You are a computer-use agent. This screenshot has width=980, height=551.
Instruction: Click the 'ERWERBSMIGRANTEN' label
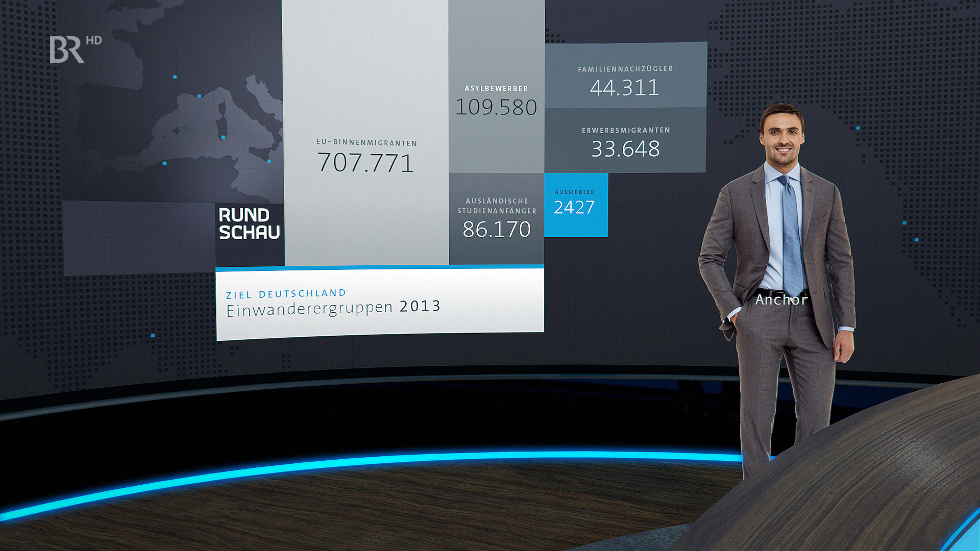[626, 130]
